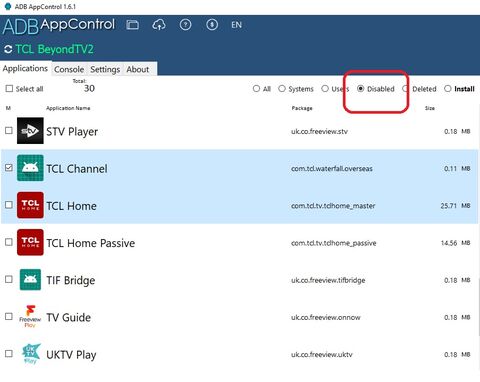Image resolution: width=480 pixels, height=382 pixels.
Task: Click the TCL Home red icon
Action: pyautogui.click(x=30, y=205)
